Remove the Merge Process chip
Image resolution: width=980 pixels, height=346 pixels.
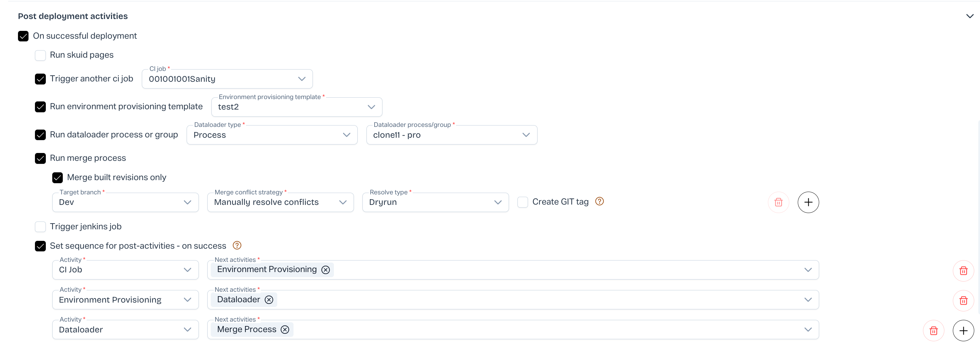pos(285,330)
